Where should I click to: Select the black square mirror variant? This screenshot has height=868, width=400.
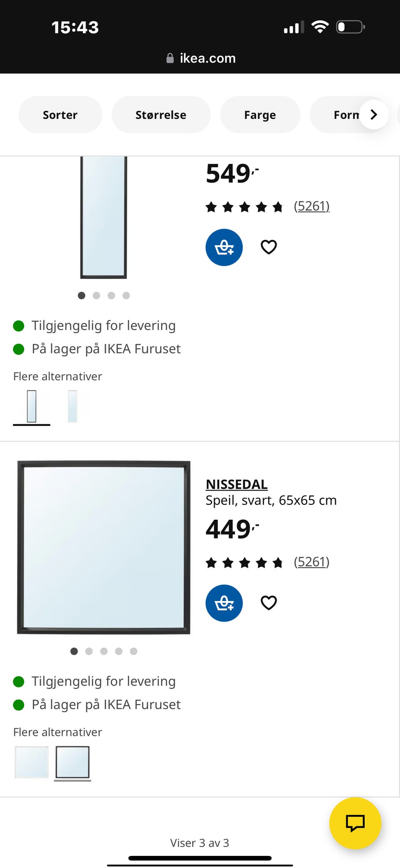click(x=72, y=762)
